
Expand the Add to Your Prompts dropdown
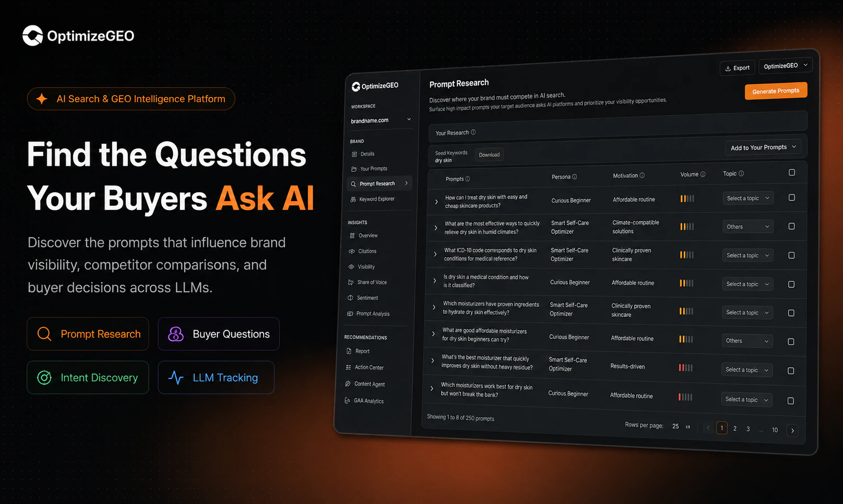pyautogui.click(x=763, y=147)
